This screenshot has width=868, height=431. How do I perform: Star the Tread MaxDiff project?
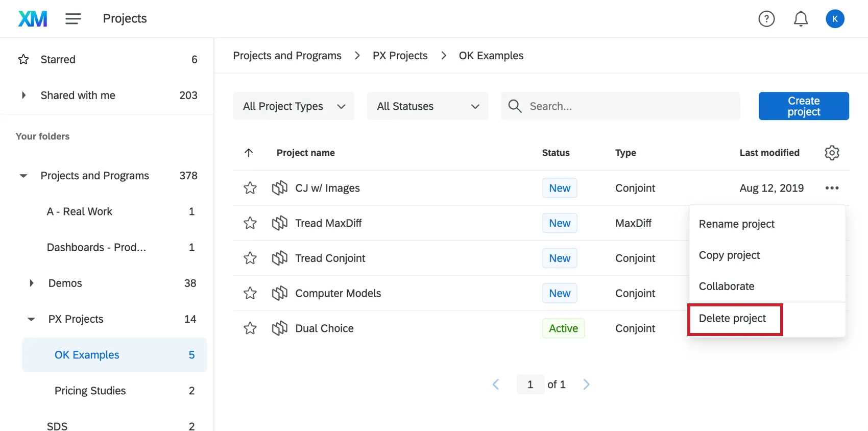[250, 223]
